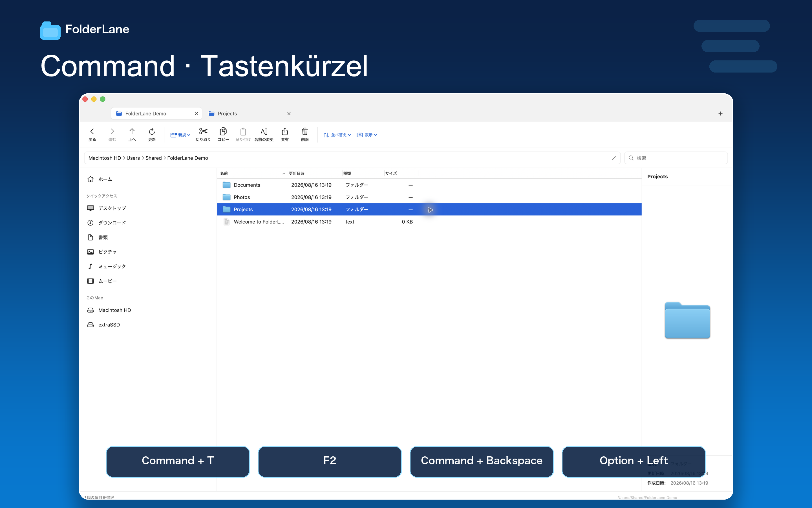Click the Documents folder icon
Viewport: 812px width, 508px height.
point(226,185)
